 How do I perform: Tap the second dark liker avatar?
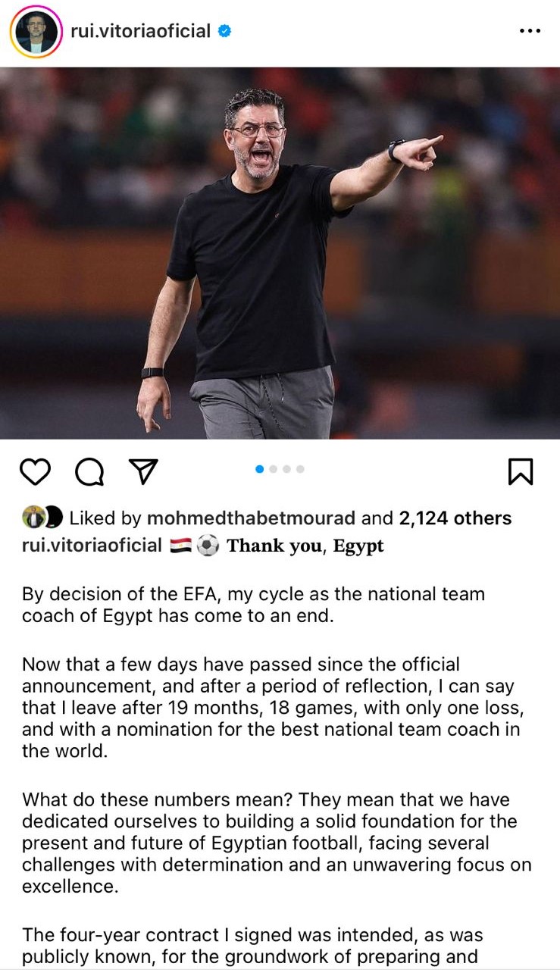(x=52, y=518)
